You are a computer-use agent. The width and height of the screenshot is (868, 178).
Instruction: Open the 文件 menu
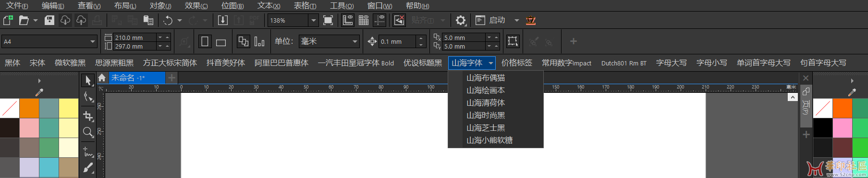pyautogui.click(x=17, y=5)
